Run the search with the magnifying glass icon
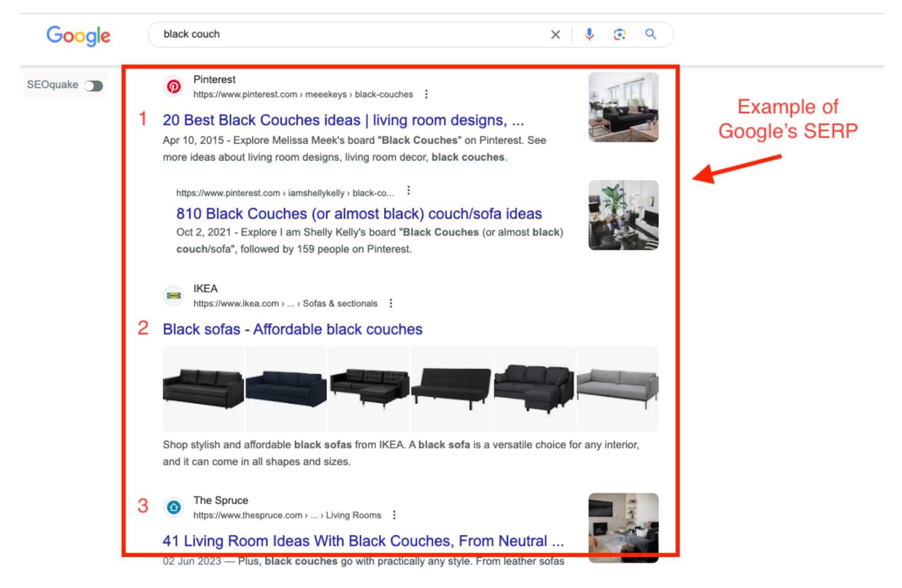Viewport: 902px width, 588px height. pos(650,34)
